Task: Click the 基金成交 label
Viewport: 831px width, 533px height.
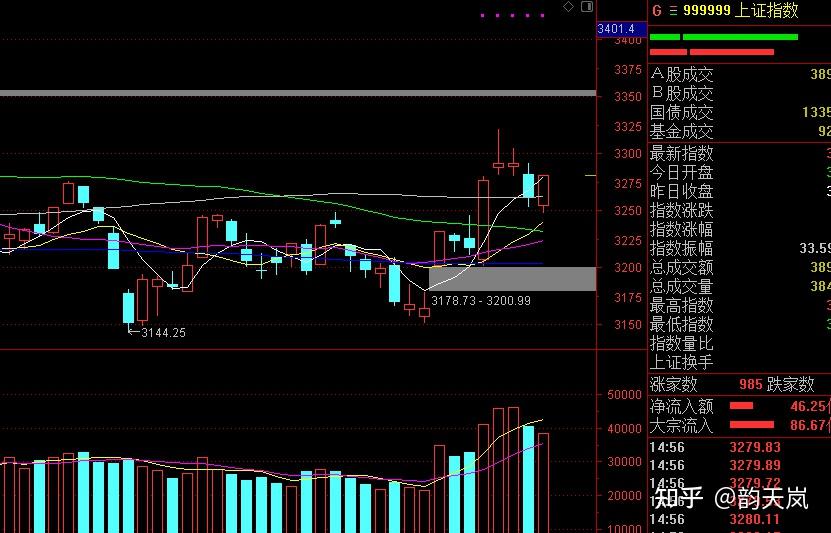Action: pos(682,131)
